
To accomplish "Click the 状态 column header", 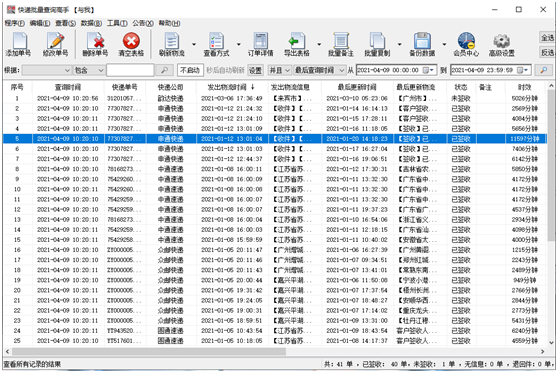I will [461, 87].
